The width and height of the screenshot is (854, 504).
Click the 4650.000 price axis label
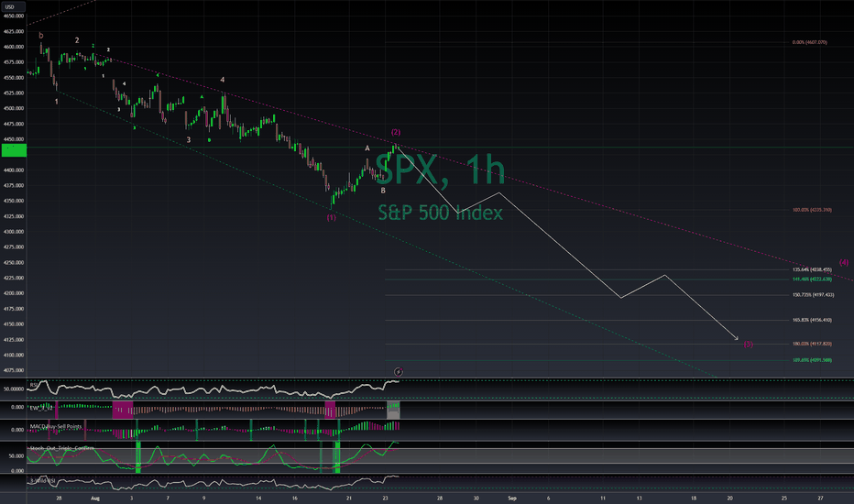coord(13,16)
